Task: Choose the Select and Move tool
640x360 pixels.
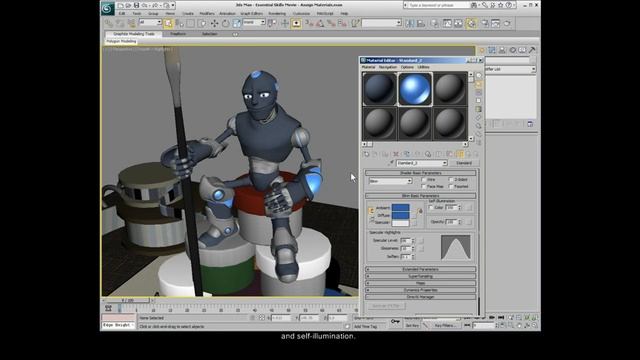Action: [214, 24]
